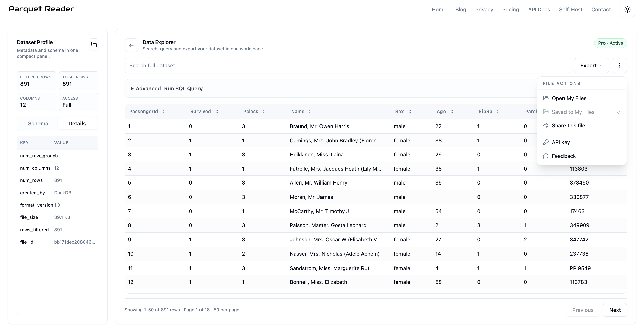Screen dimensions: 644x332
Task: Open the Contact nav link
Action: point(601,9)
